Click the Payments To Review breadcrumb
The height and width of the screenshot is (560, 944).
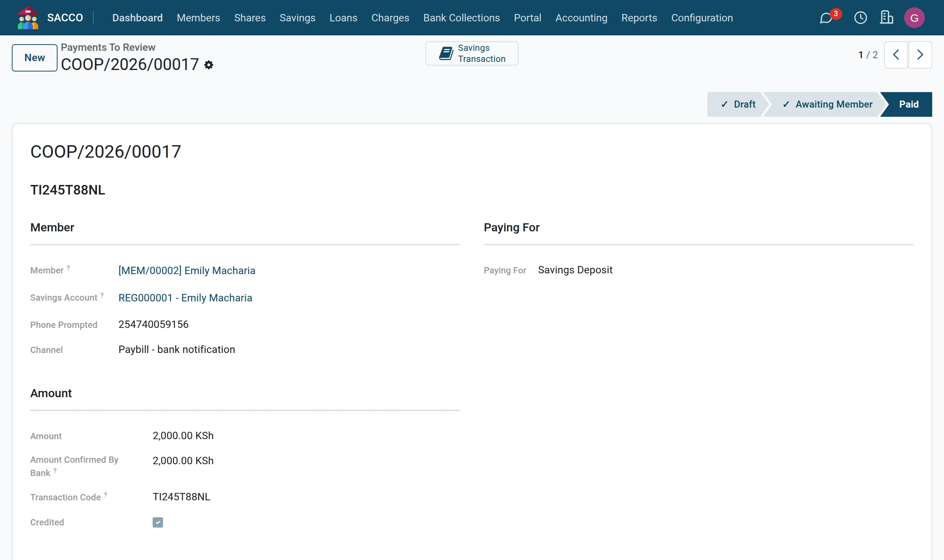(x=108, y=47)
